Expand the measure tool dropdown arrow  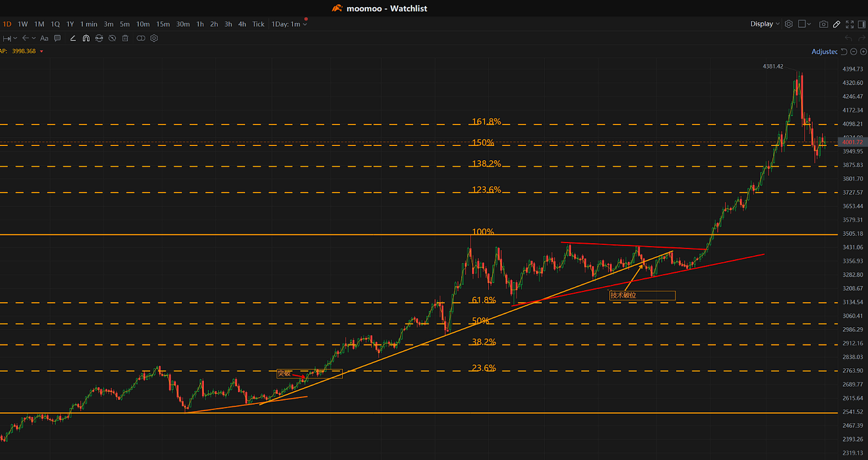(15, 38)
